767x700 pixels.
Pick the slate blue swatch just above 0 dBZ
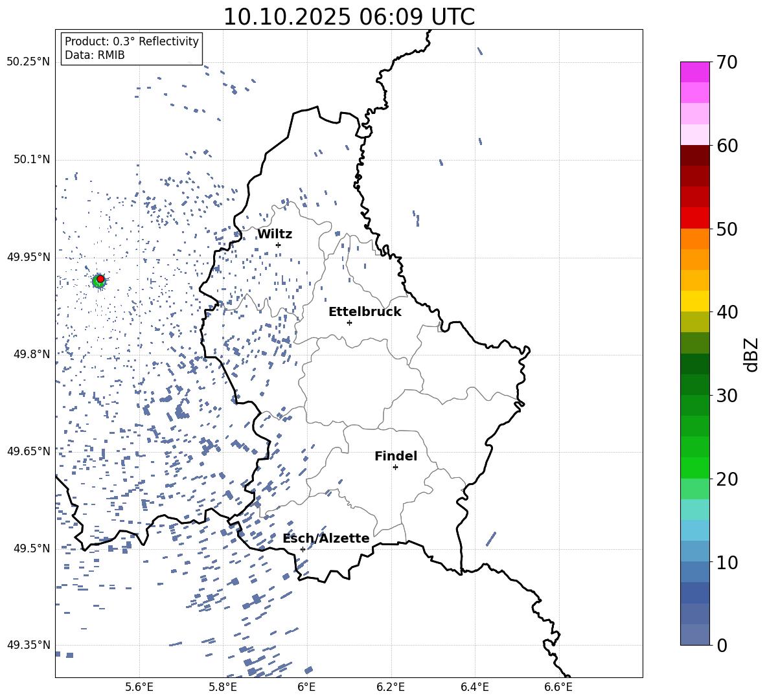pos(694,635)
